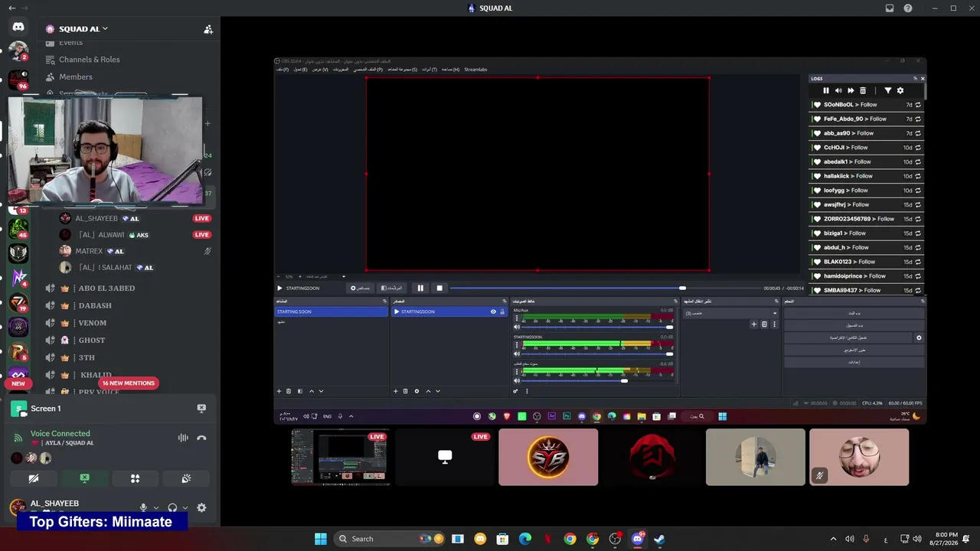Open Discord user settings gear
This screenshot has height=551, width=980.
pyautogui.click(x=201, y=507)
